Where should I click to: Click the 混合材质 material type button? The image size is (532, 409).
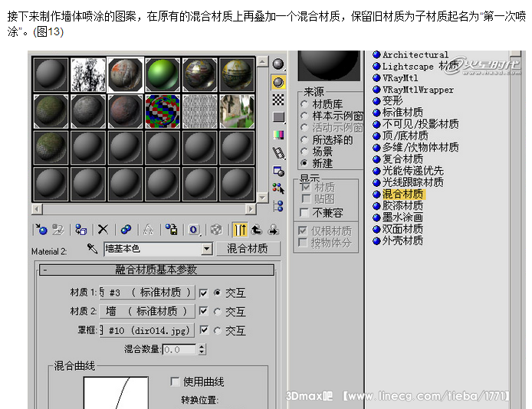pos(248,249)
